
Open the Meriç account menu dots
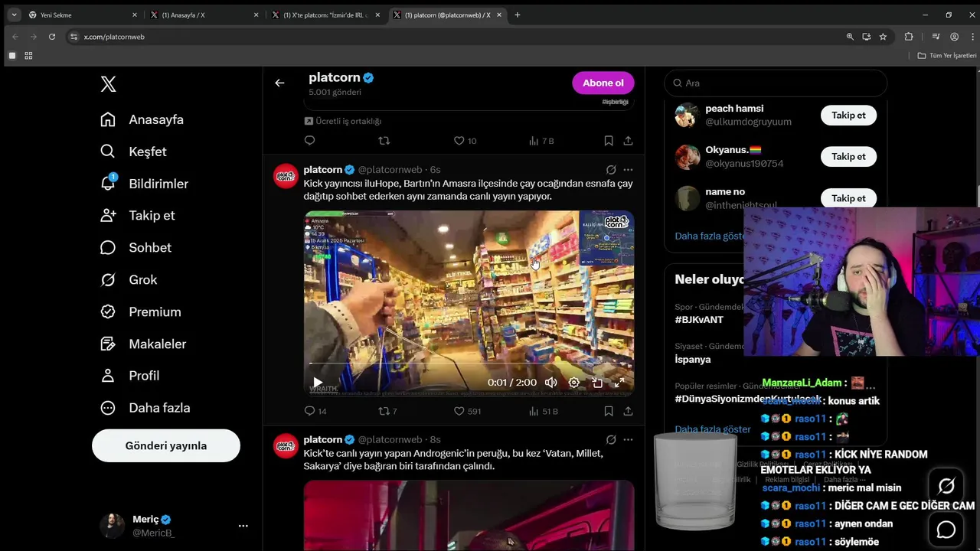243,526
